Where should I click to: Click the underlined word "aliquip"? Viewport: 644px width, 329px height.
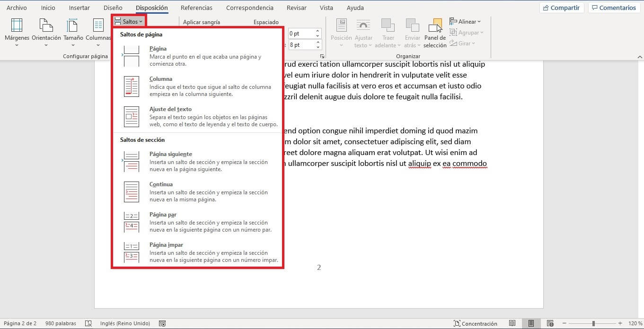[419, 164]
